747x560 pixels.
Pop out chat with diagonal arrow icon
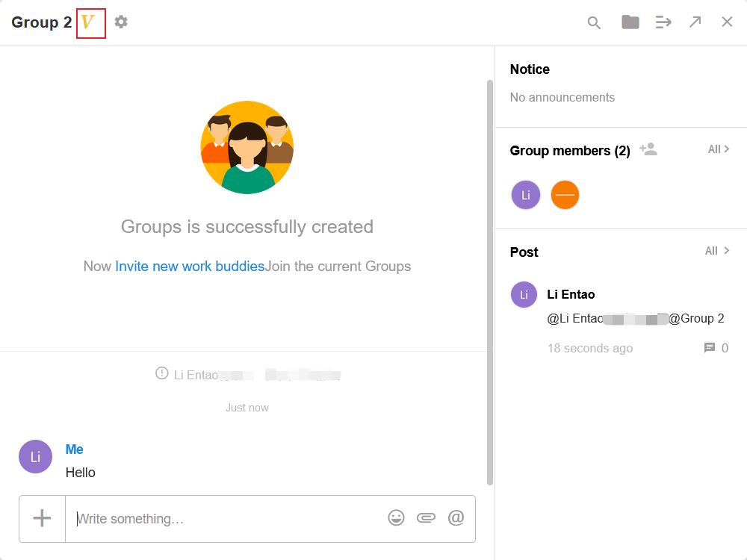(x=695, y=22)
